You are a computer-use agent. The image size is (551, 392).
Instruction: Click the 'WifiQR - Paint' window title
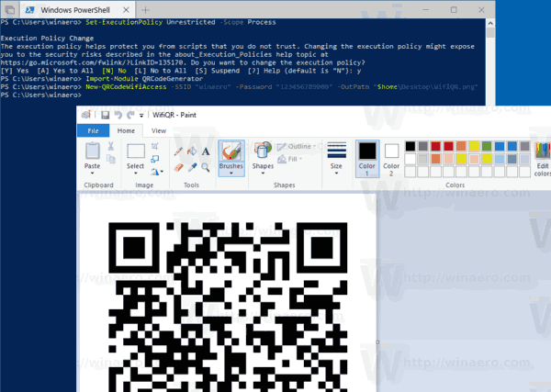(x=174, y=115)
